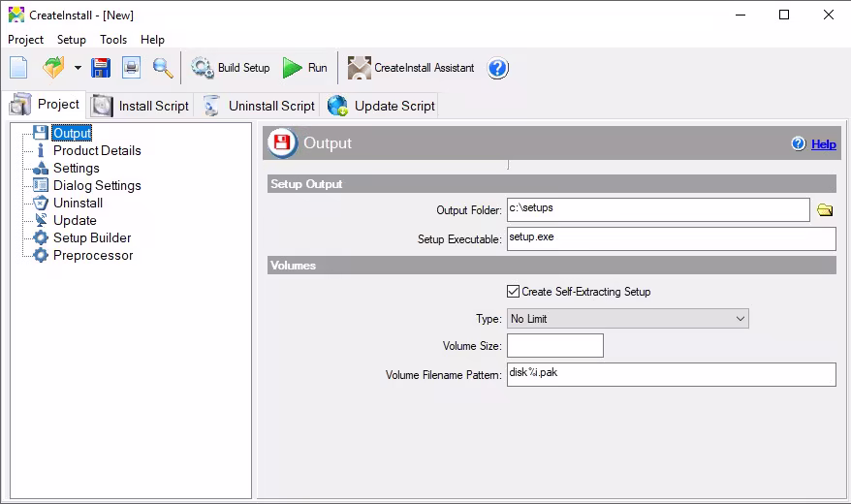Switch to the Project tab
The width and height of the screenshot is (851, 504).
pos(45,104)
